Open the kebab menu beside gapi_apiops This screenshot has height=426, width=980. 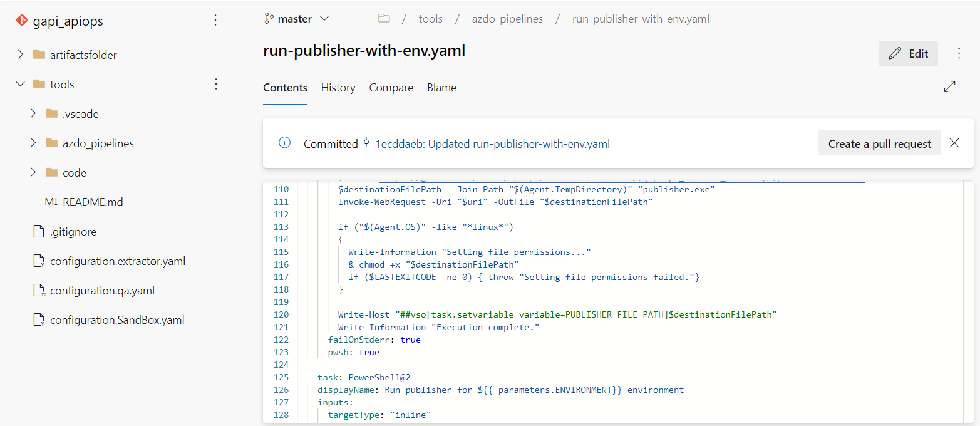click(215, 20)
